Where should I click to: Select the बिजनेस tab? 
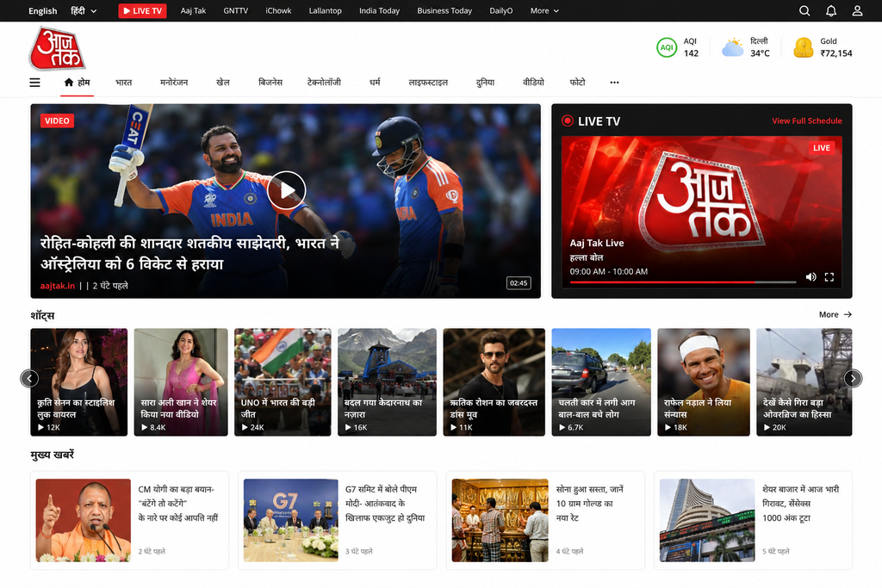(270, 83)
